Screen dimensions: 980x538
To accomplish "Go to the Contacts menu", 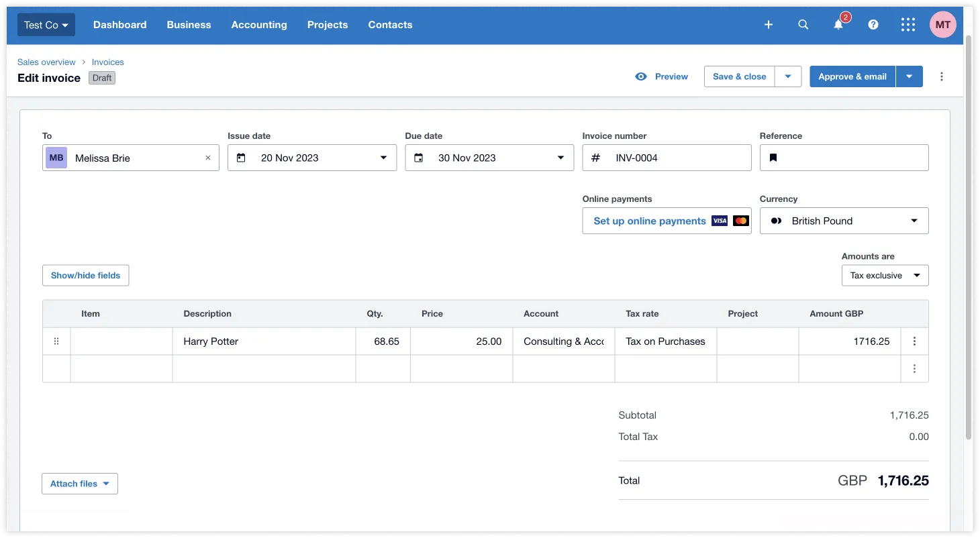I will [x=390, y=25].
